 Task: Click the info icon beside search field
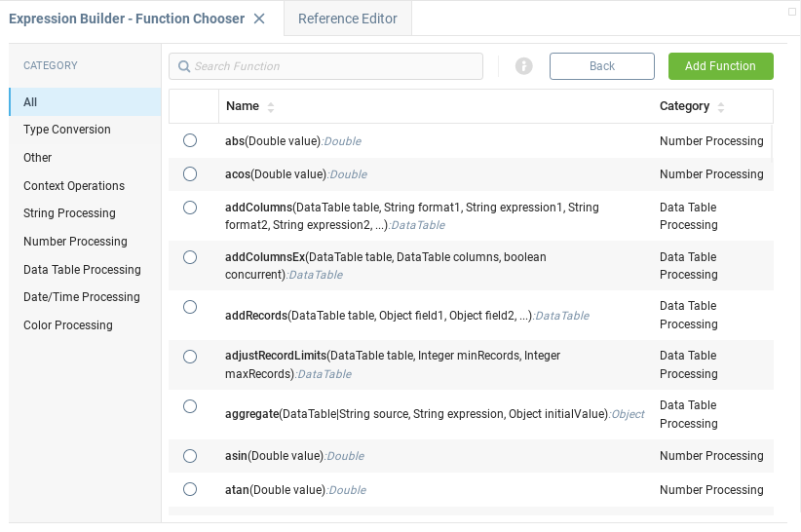point(523,66)
